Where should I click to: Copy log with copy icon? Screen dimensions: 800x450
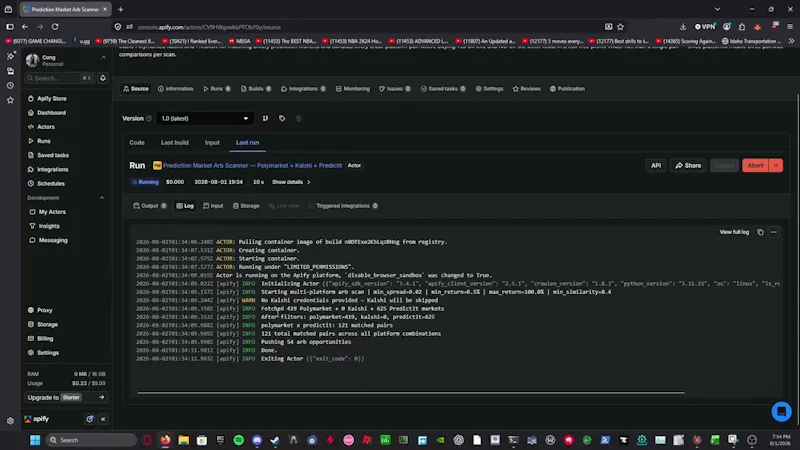click(x=760, y=232)
